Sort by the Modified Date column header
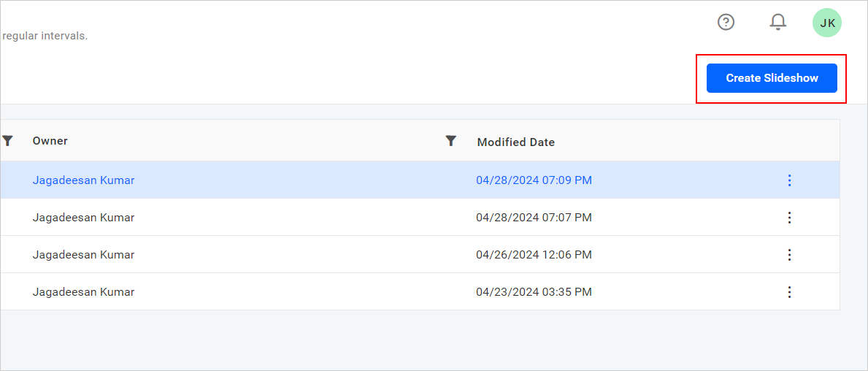 click(x=515, y=142)
